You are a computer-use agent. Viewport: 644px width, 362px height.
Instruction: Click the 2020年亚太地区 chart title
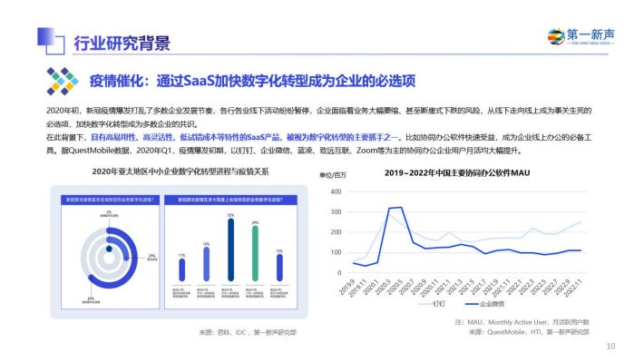coord(180,171)
